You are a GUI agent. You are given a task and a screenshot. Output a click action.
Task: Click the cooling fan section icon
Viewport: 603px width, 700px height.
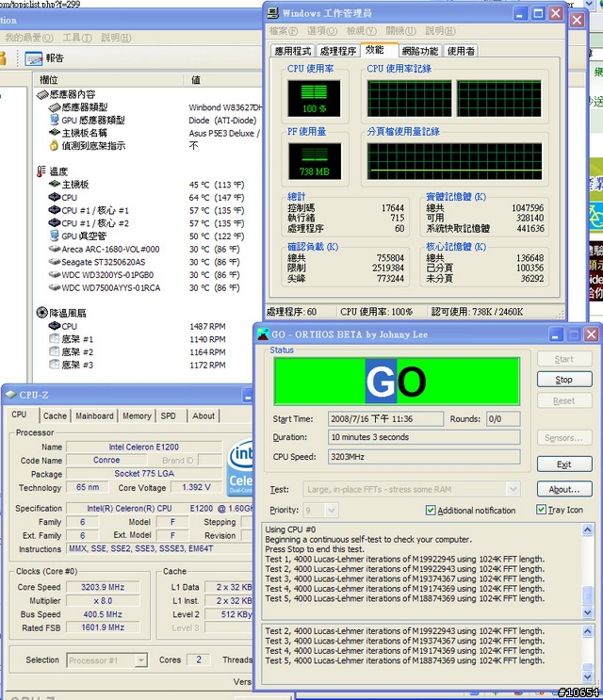click(x=42, y=313)
